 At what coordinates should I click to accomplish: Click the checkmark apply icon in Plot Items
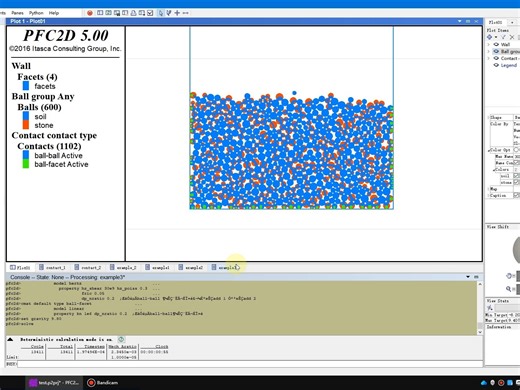point(504,37)
